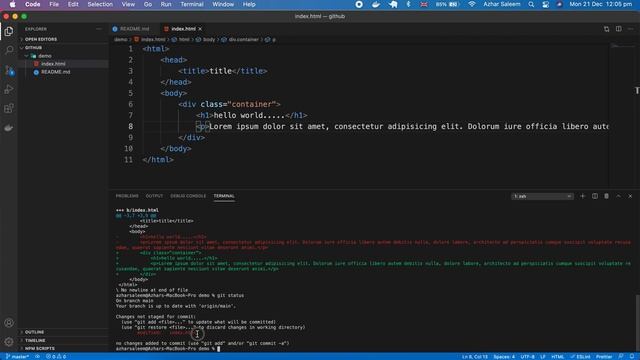Open the Explorer view in activity bar
Image resolution: width=640 pixels, height=360 pixels.
pos(9,31)
